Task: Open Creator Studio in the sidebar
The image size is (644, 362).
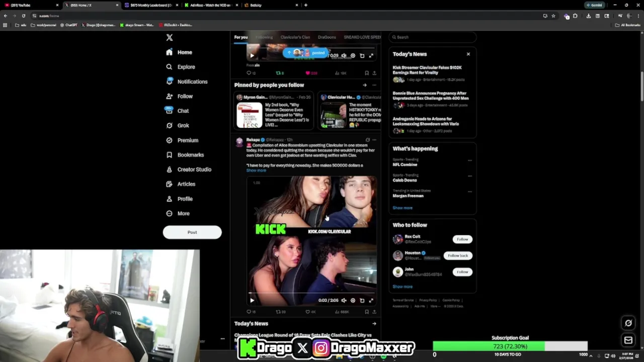Action: click(x=188, y=169)
